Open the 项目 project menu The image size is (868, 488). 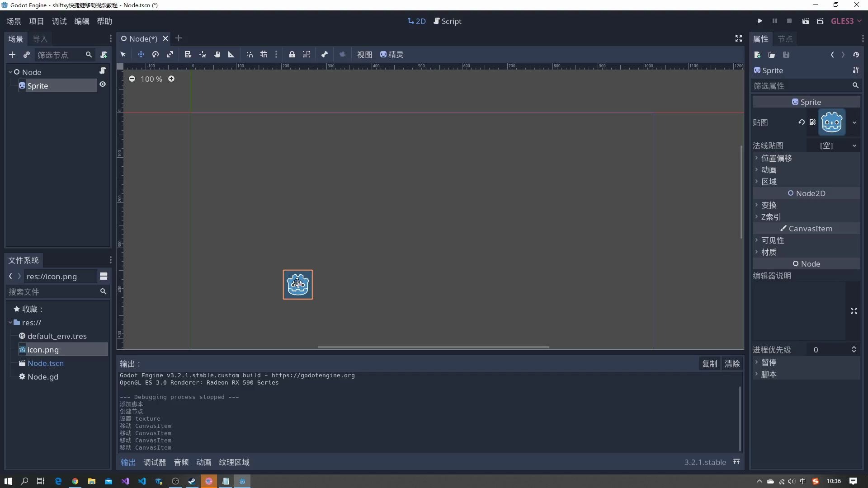tap(36, 21)
